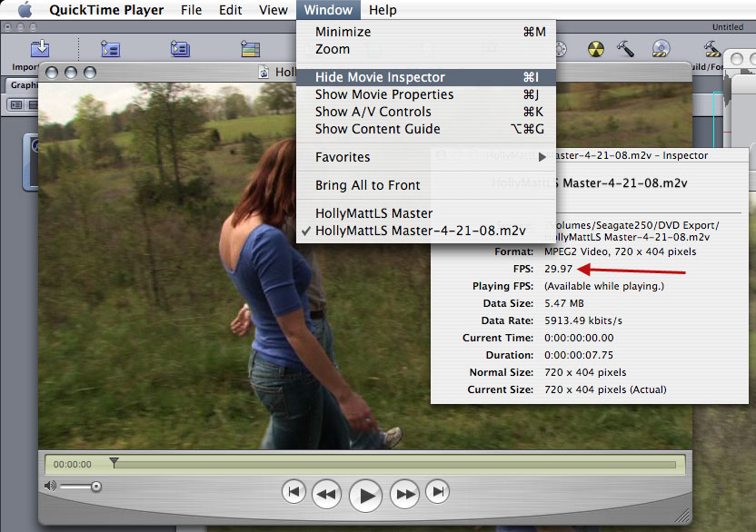The width and height of the screenshot is (756, 532).
Task: Select Show A/V Controls
Action: 426,112
